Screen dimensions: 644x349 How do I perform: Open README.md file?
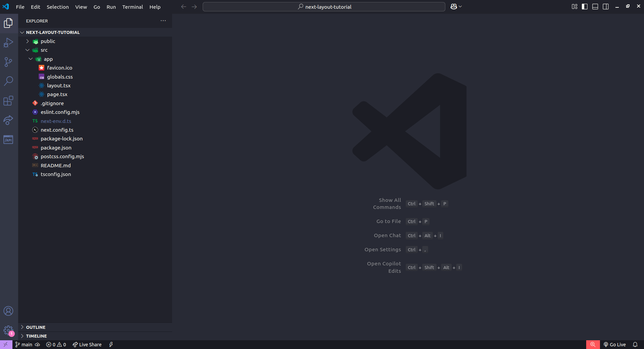95,166
